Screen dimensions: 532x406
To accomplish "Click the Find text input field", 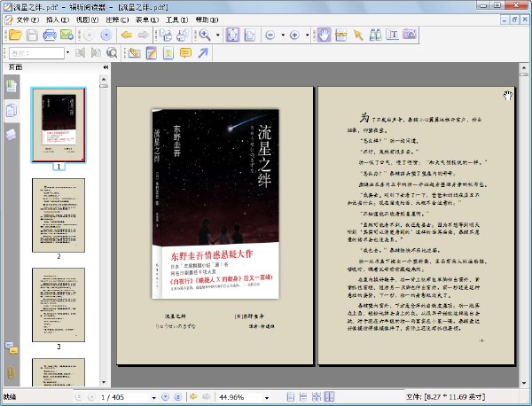I will pyautogui.click(x=36, y=53).
